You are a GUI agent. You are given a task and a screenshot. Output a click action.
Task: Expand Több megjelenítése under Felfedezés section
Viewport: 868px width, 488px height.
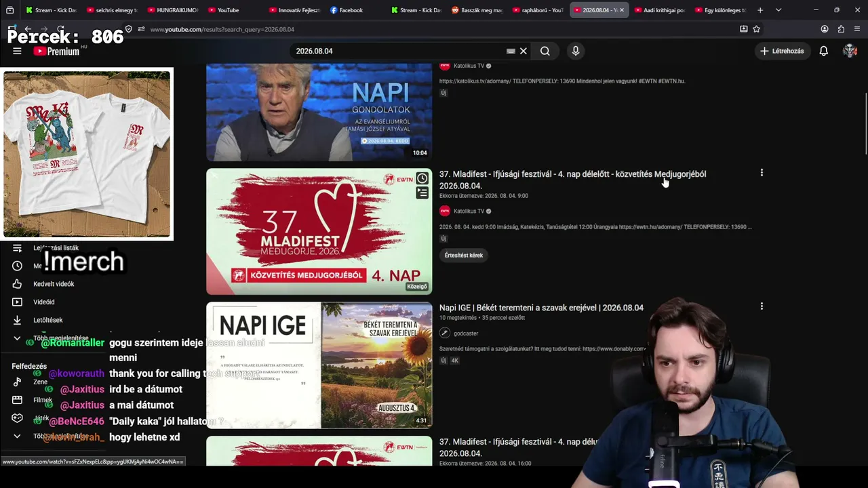[61, 436]
